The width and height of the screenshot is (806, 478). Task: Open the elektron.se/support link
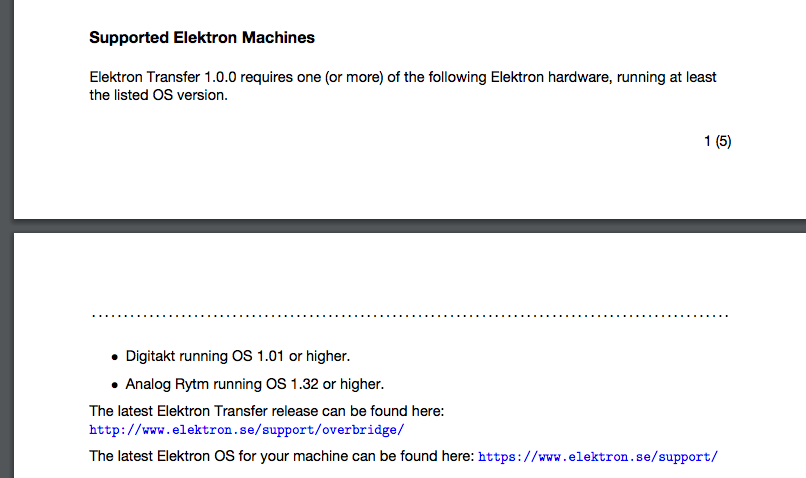598,457
